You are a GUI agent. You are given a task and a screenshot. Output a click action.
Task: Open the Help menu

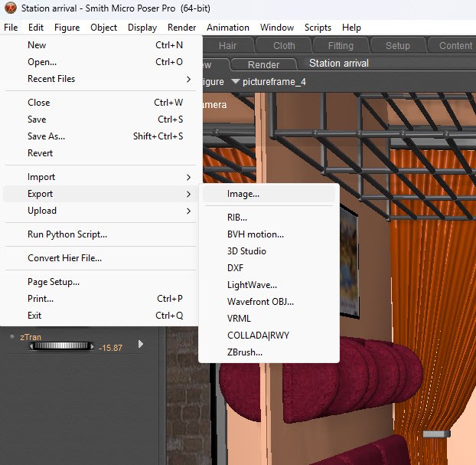point(351,28)
